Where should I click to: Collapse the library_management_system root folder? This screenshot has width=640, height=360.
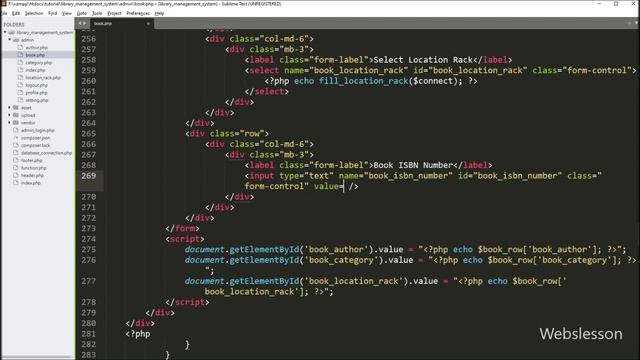pos(5,32)
